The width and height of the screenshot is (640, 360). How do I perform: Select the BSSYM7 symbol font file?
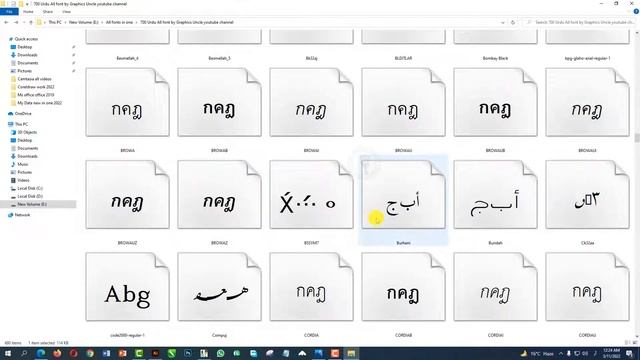(x=311, y=194)
